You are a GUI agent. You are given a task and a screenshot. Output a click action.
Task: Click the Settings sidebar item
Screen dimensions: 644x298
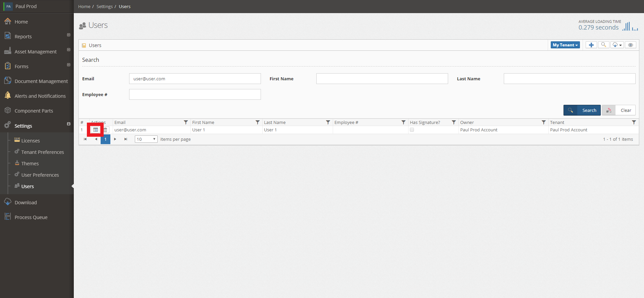click(x=23, y=126)
